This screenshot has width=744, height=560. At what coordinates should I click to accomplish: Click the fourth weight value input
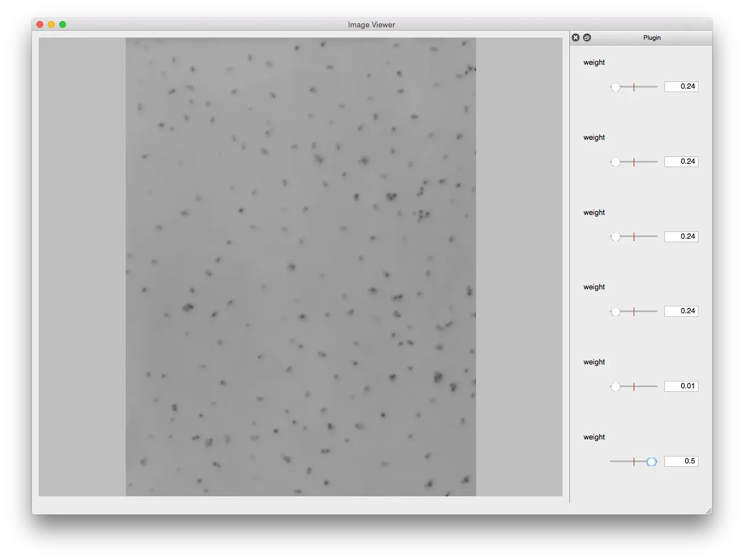coord(681,311)
